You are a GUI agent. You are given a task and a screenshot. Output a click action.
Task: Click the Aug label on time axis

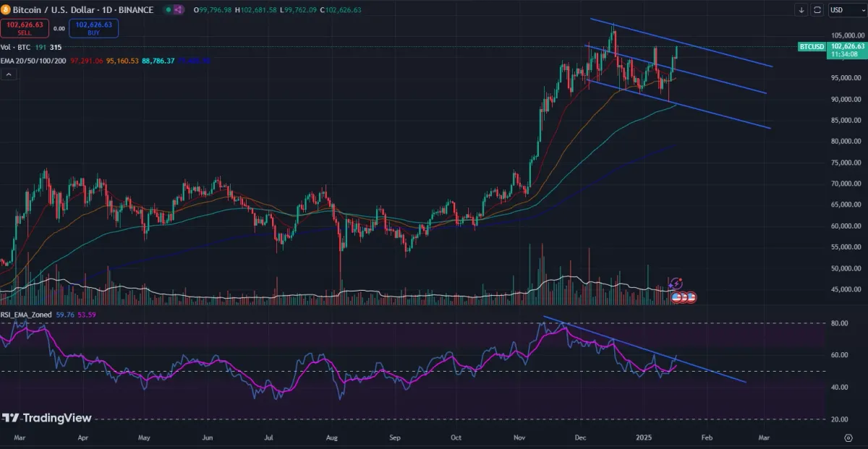332,438
